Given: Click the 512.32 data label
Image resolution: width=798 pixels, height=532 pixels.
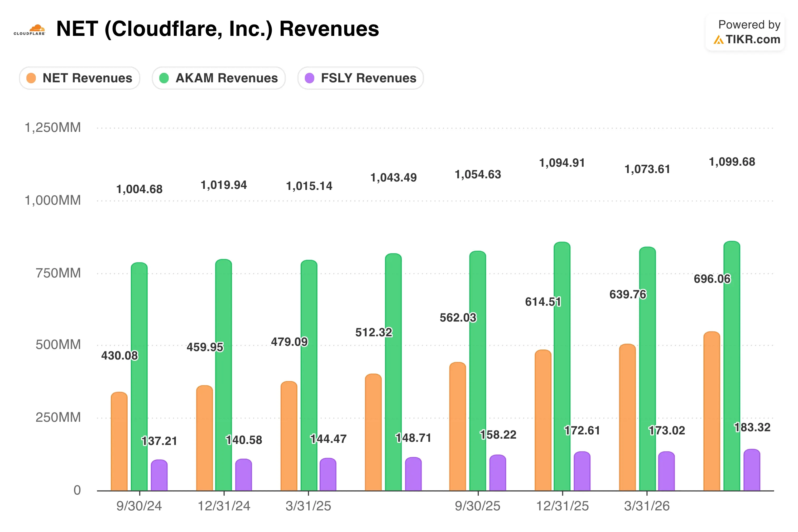Looking at the screenshot, I should click(x=374, y=332).
